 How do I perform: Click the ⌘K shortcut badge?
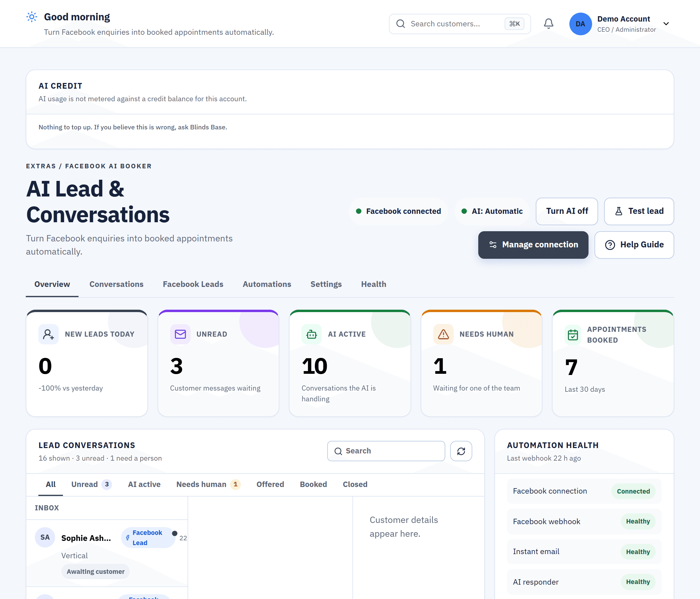[514, 24]
